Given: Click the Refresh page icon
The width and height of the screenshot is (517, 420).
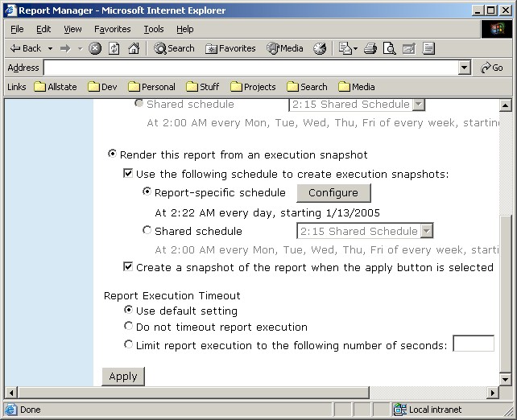Looking at the screenshot, I should click(x=114, y=48).
